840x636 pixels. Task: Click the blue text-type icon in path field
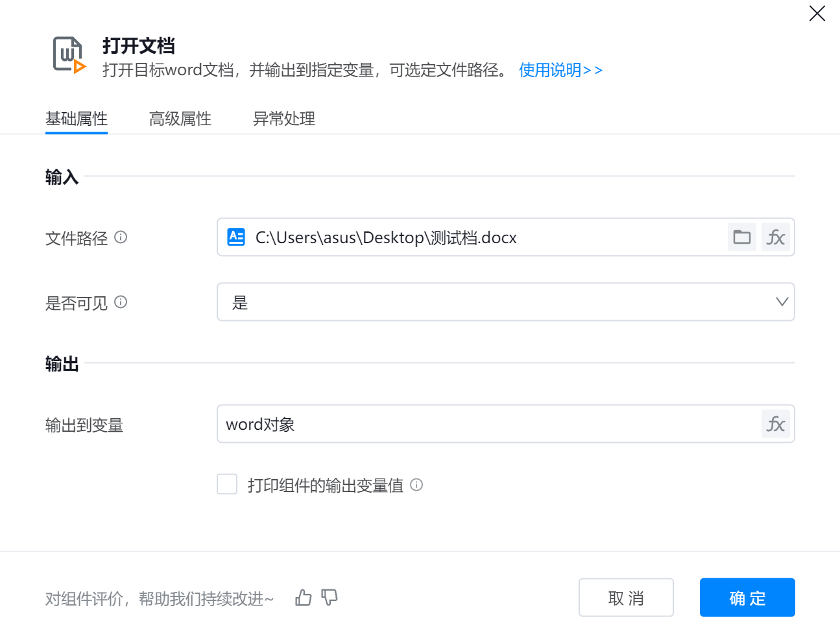pyautogui.click(x=236, y=237)
